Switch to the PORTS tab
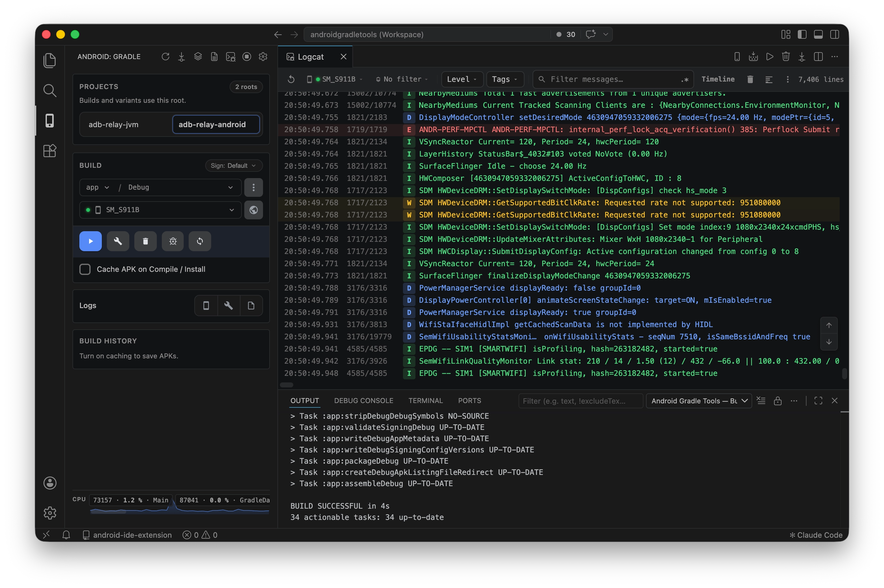The height and width of the screenshot is (588, 884). pyautogui.click(x=469, y=401)
